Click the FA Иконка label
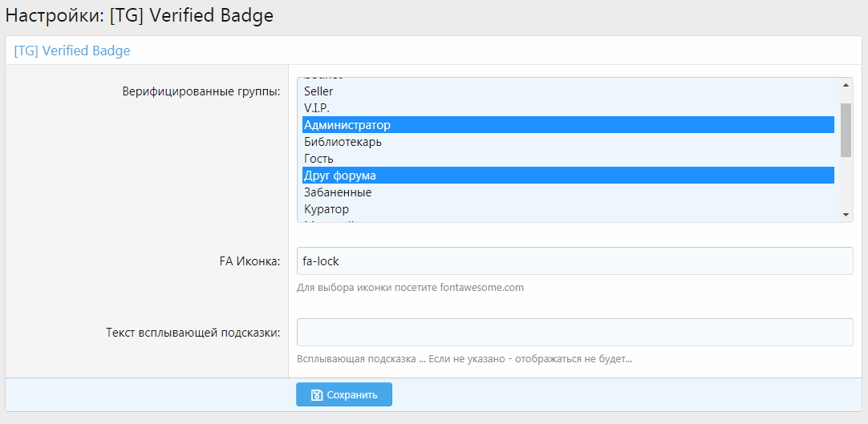868x424 pixels. [249, 261]
